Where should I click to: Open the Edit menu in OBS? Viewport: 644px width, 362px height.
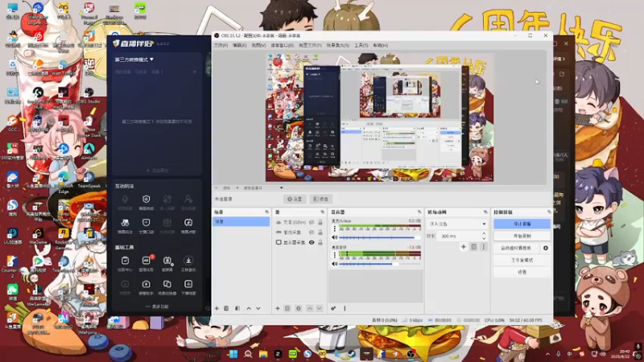239,46
